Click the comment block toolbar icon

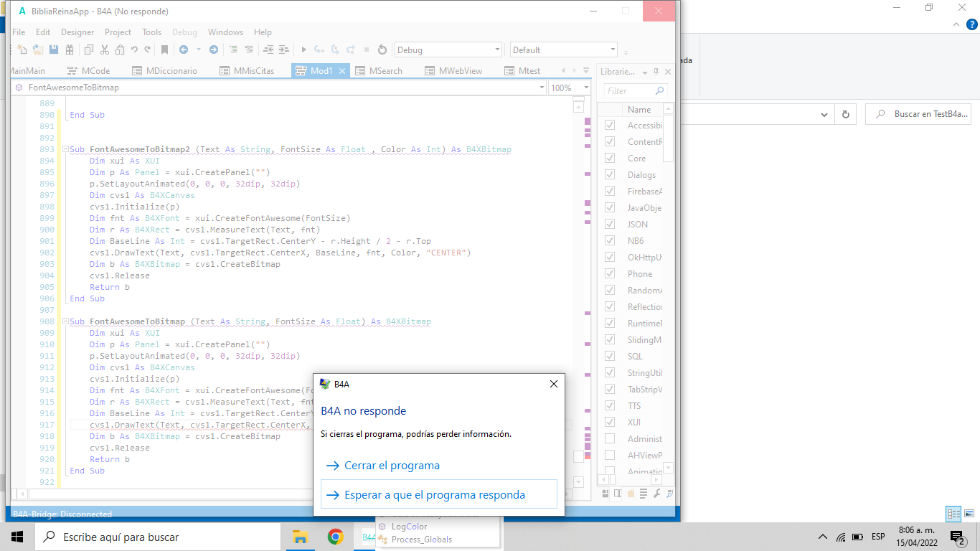click(233, 50)
